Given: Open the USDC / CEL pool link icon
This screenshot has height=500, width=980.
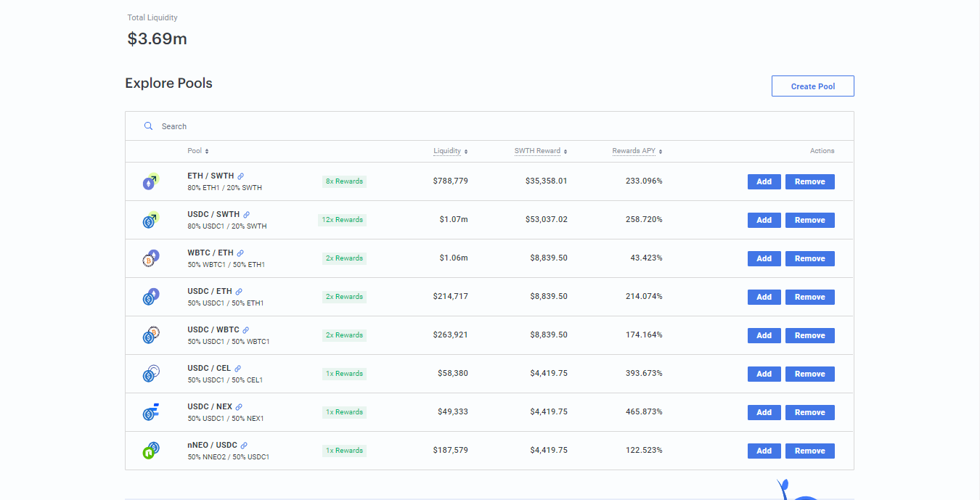Looking at the screenshot, I should pyautogui.click(x=238, y=369).
